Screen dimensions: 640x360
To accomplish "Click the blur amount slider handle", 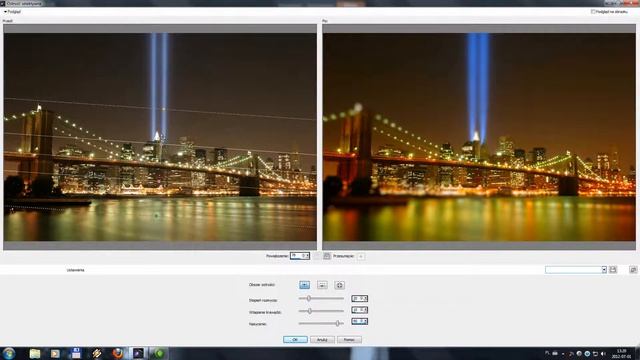I will coord(309,298).
